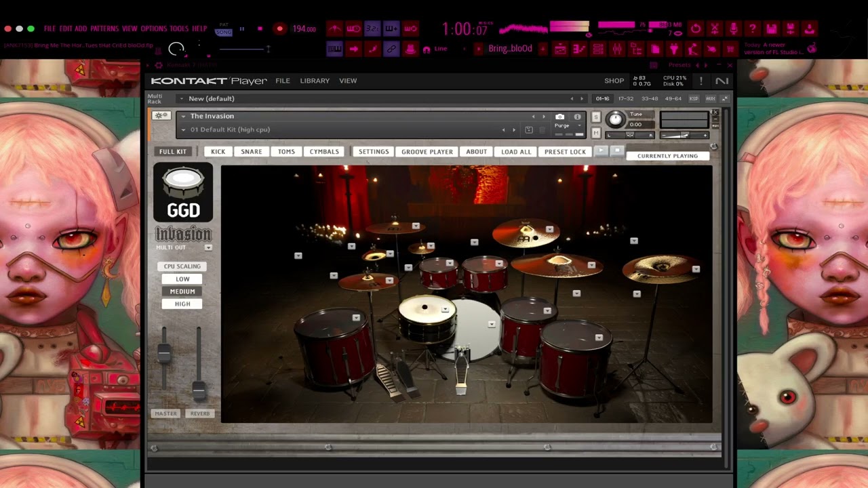This screenshot has width=868, height=488.
Task: Expand the 01 Default Kit preset dropdown
Action: pyautogui.click(x=182, y=129)
